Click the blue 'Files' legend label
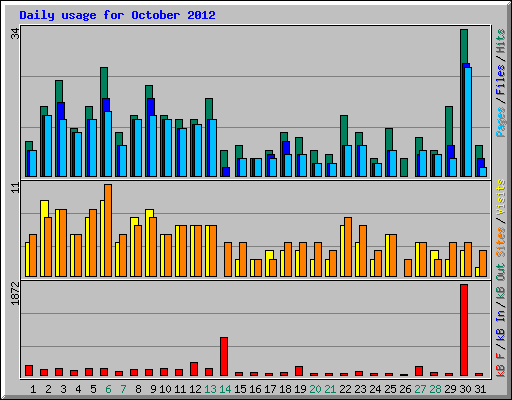Screen dimensions: 512x400 pyautogui.click(x=501, y=79)
